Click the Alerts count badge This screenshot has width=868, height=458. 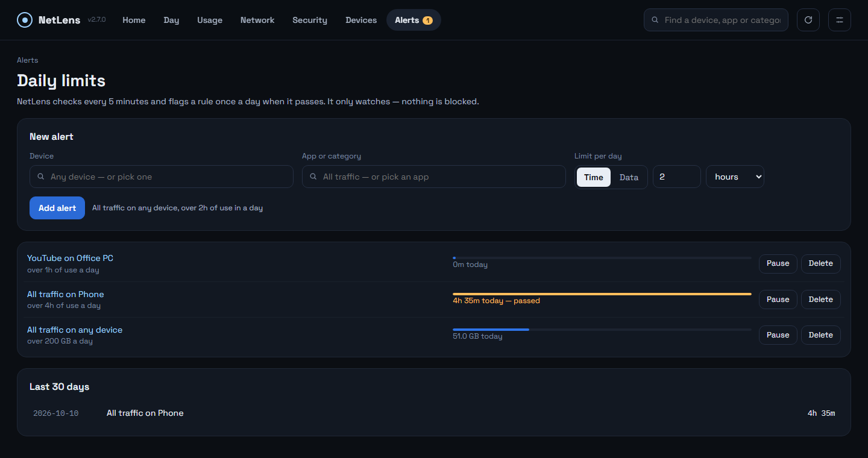click(x=427, y=20)
